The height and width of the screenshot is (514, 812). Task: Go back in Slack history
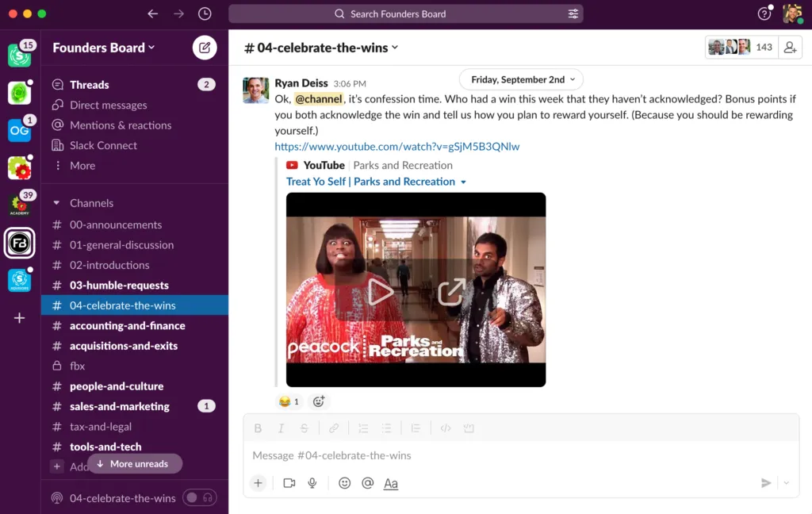pos(152,14)
